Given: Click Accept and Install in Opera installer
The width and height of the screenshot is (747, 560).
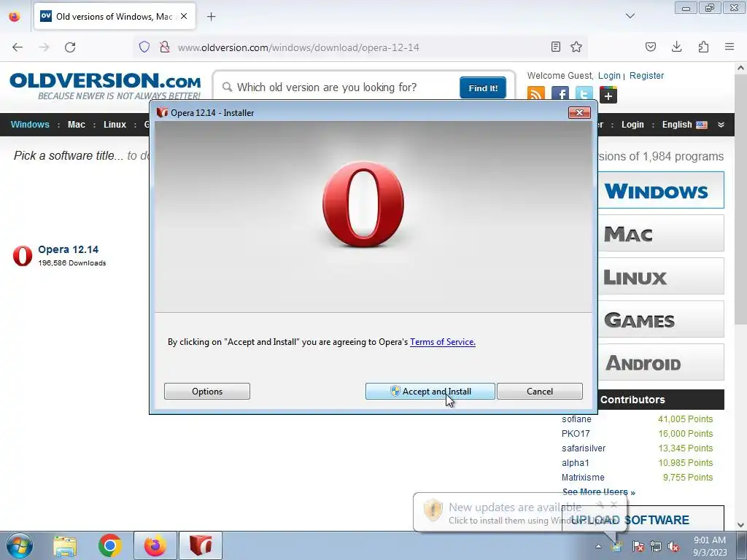Looking at the screenshot, I should tap(430, 392).
